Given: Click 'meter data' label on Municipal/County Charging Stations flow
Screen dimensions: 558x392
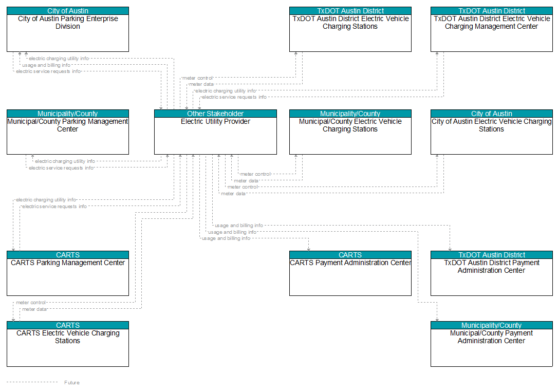Looking at the screenshot, I should (x=246, y=181).
